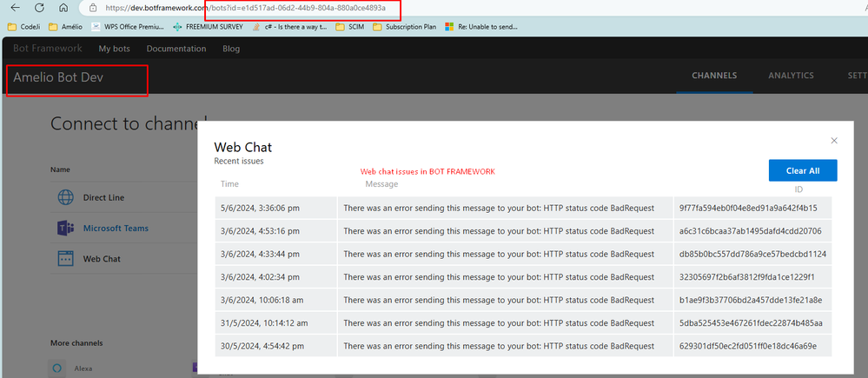Click ID 9f77fa594eb0f04e8ed91a9a642f4b15
This screenshot has height=378, width=868.
click(748, 208)
